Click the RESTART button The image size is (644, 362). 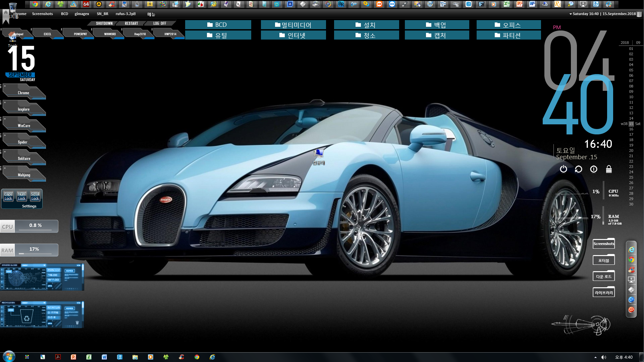point(131,23)
